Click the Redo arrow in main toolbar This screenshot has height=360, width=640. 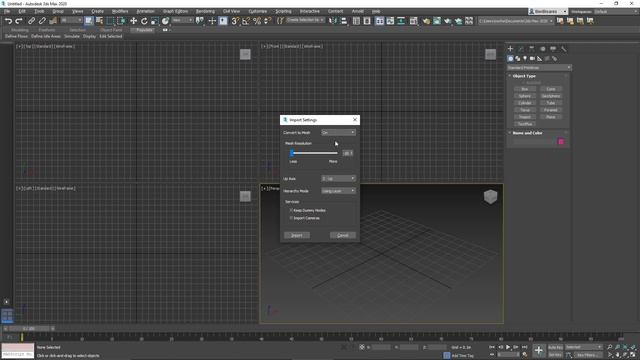[19, 21]
